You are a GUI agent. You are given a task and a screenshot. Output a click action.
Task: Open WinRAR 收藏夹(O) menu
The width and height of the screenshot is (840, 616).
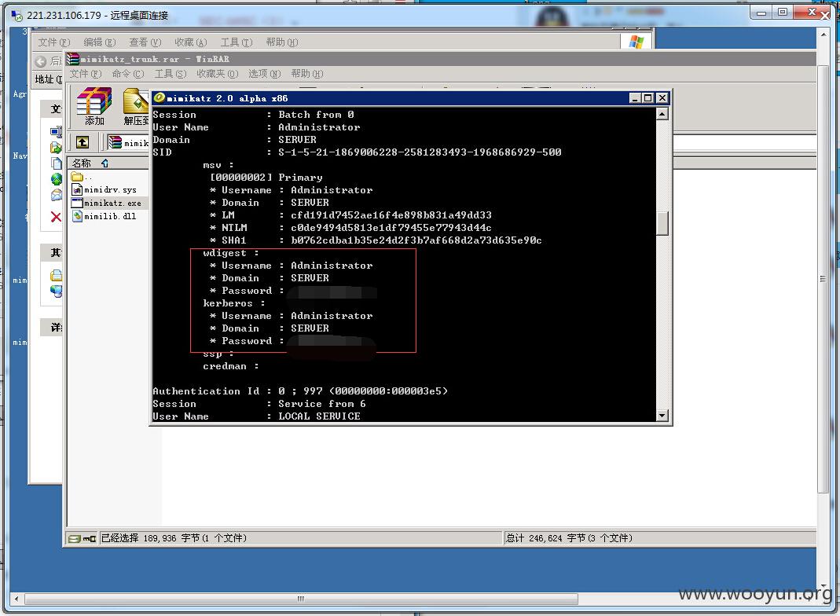pyautogui.click(x=217, y=74)
